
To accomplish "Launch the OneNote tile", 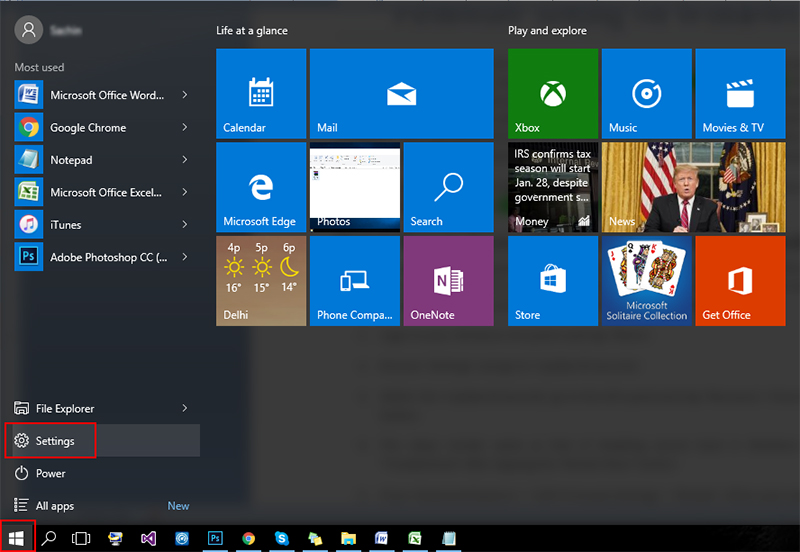I will tap(448, 281).
